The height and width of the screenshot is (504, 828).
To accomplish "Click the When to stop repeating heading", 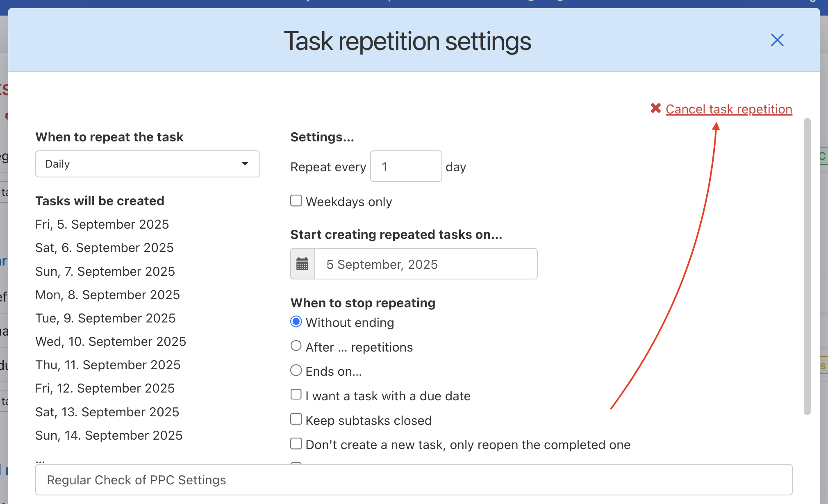I will (x=363, y=303).
